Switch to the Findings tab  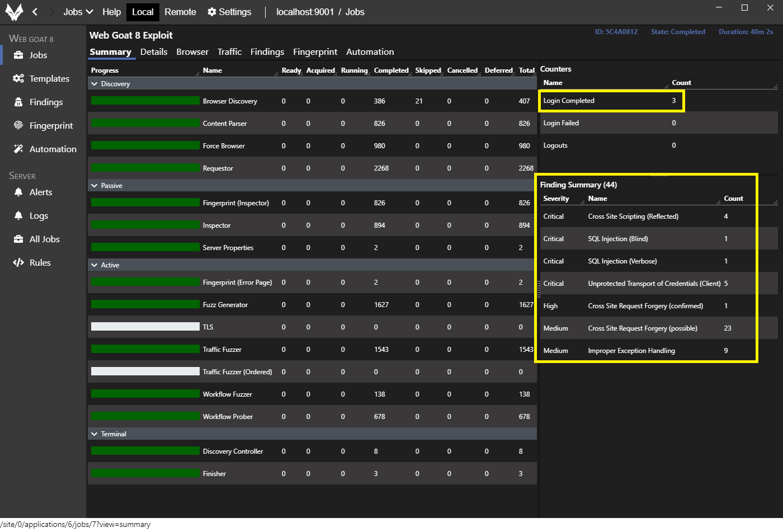[267, 51]
